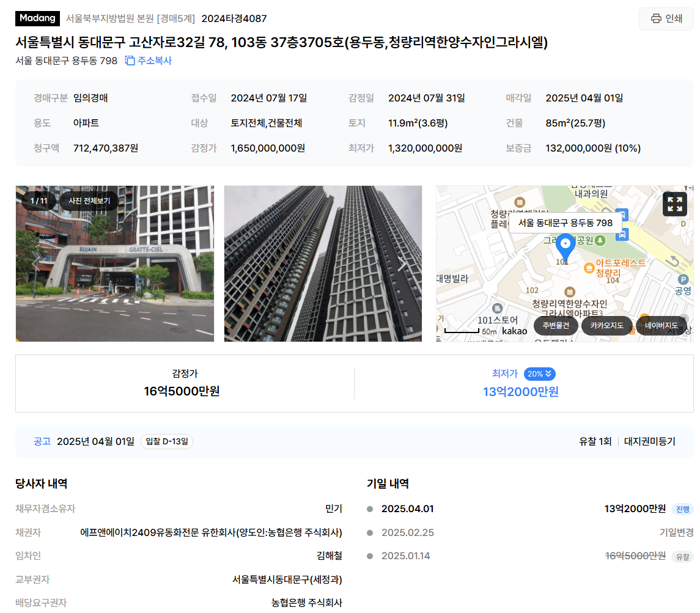Image resolution: width=700 pixels, height=613 pixels.
Task: Click the 청구액 value 712,470,387원
Action: point(106,148)
